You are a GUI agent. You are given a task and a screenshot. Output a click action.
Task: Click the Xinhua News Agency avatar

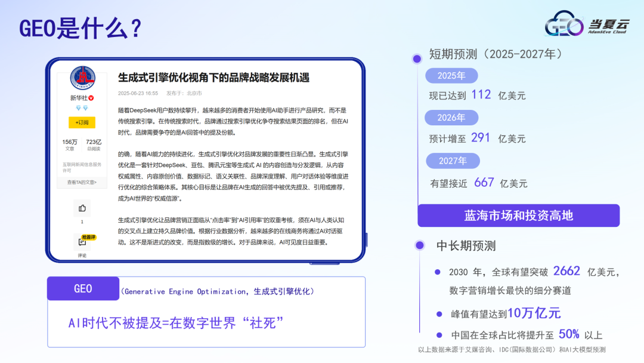(82, 78)
